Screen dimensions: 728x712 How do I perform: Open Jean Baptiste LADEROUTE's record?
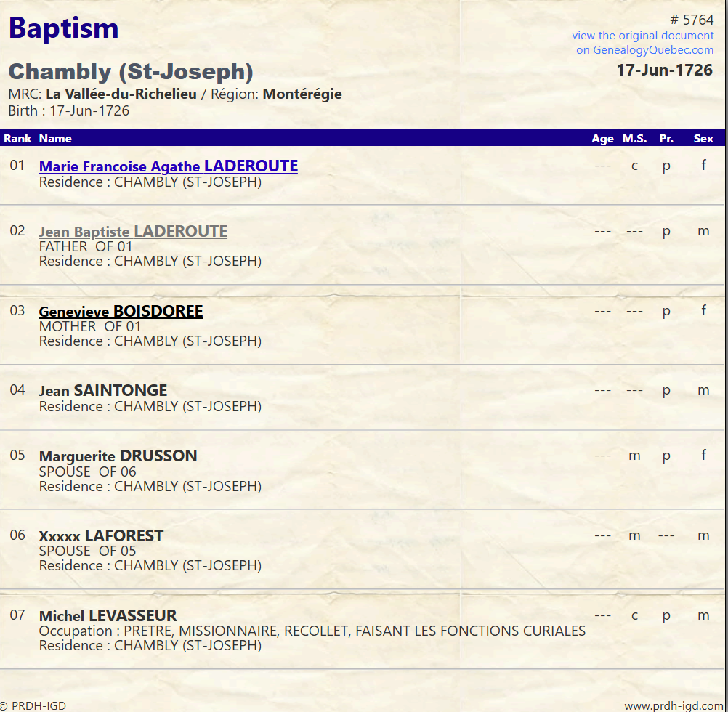[x=132, y=232]
